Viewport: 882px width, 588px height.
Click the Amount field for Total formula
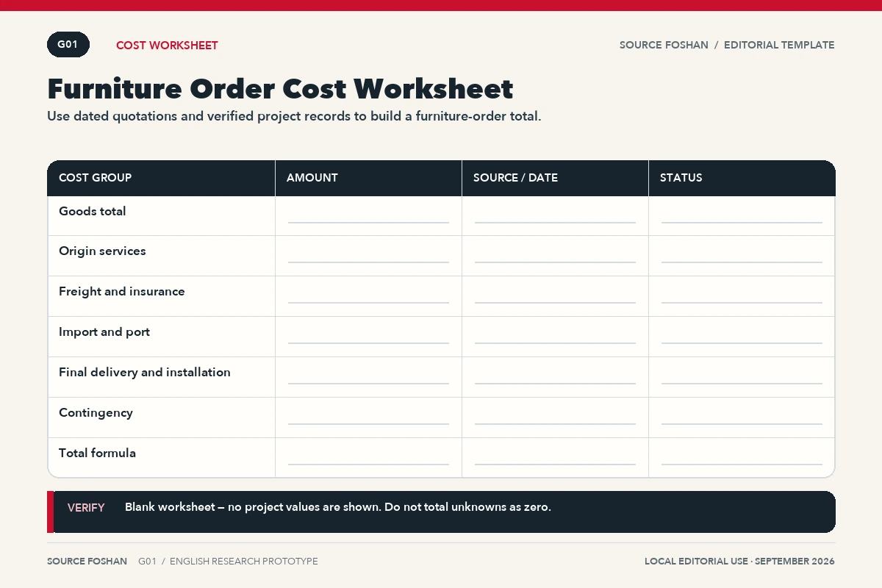(368, 458)
